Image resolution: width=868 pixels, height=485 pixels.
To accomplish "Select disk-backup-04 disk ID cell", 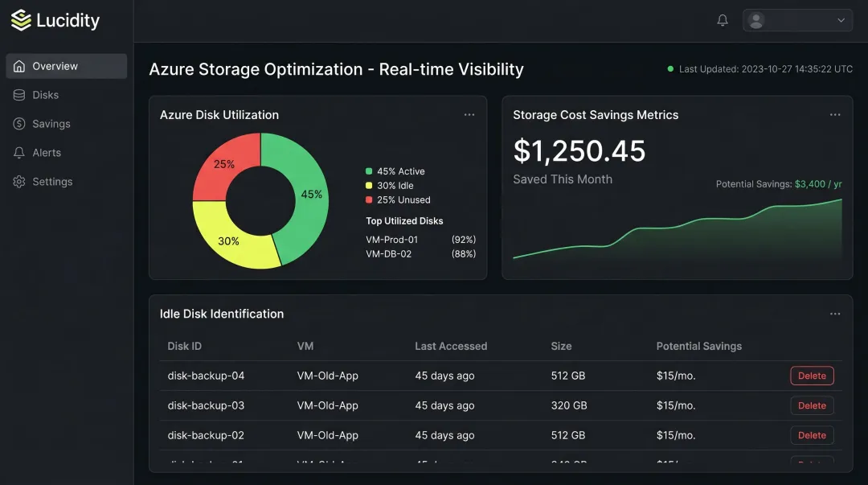I will 206,376.
